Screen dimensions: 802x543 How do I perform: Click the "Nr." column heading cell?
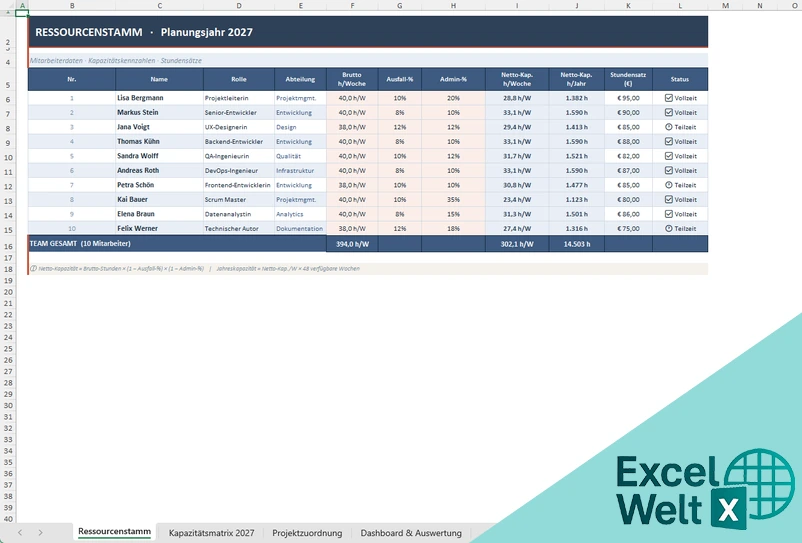[72, 79]
